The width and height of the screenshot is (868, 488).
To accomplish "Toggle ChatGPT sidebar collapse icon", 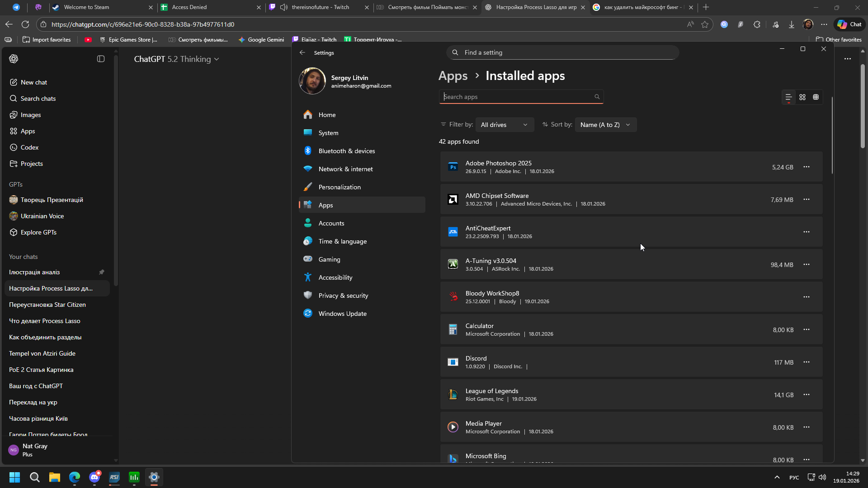I will [x=101, y=59].
